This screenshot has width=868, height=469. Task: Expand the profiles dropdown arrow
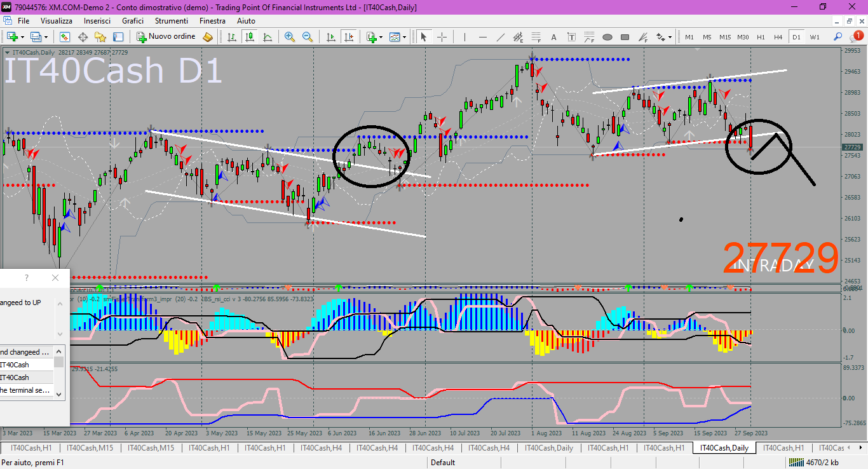click(x=46, y=37)
